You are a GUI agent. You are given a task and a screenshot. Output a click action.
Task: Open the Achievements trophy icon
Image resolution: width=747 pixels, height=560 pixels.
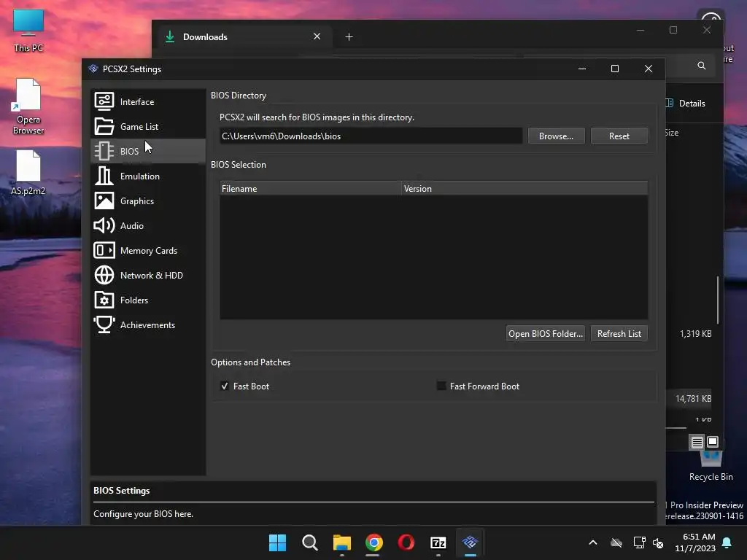pos(104,324)
